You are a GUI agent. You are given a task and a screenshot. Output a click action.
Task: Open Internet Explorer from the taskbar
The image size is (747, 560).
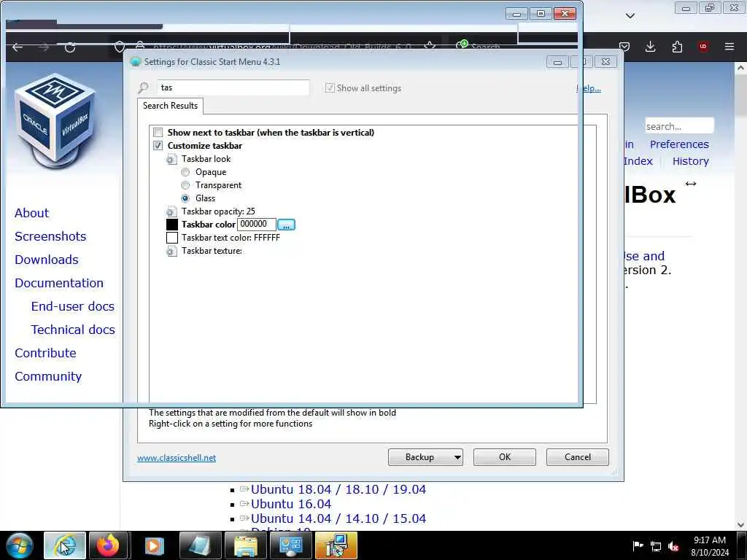pyautogui.click(x=65, y=545)
